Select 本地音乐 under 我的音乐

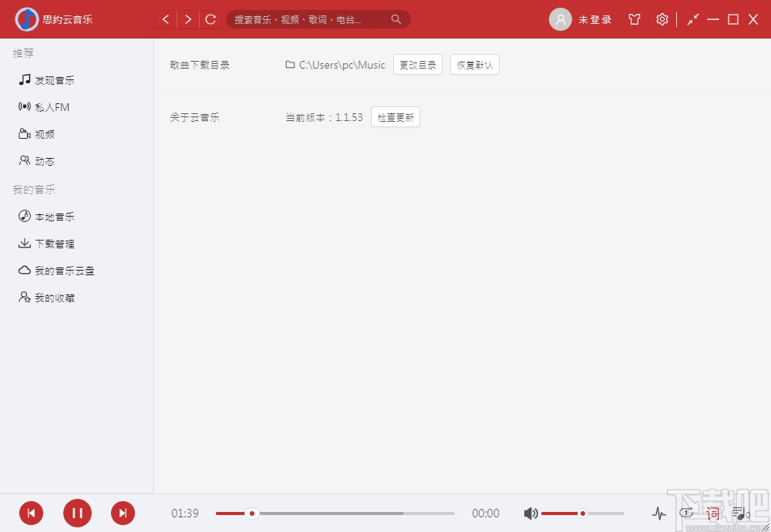point(48,216)
